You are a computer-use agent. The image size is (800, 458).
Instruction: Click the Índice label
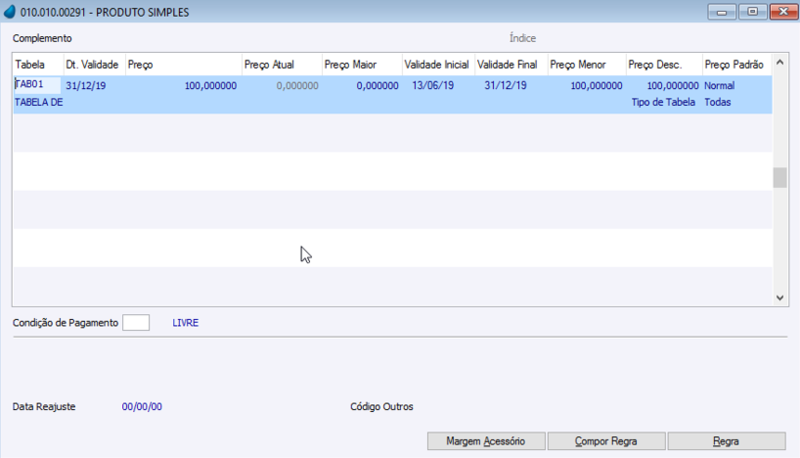tap(522, 38)
